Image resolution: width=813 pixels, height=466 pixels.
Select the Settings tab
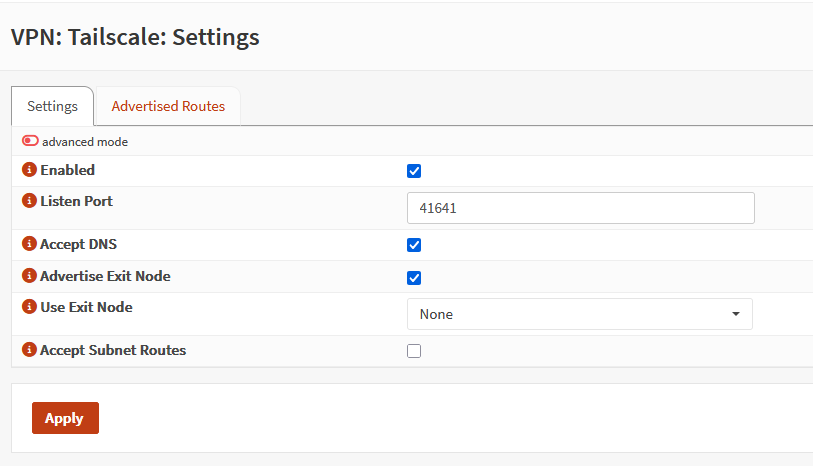coord(52,106)
